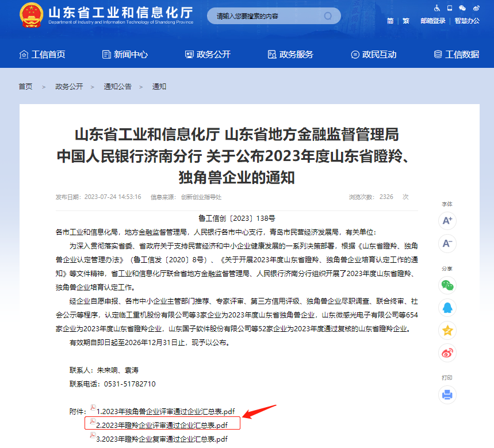This screenshot has width=494, height=448.
Task: Click contact names 朱来响、袁涛
Action: click(118, 370)
